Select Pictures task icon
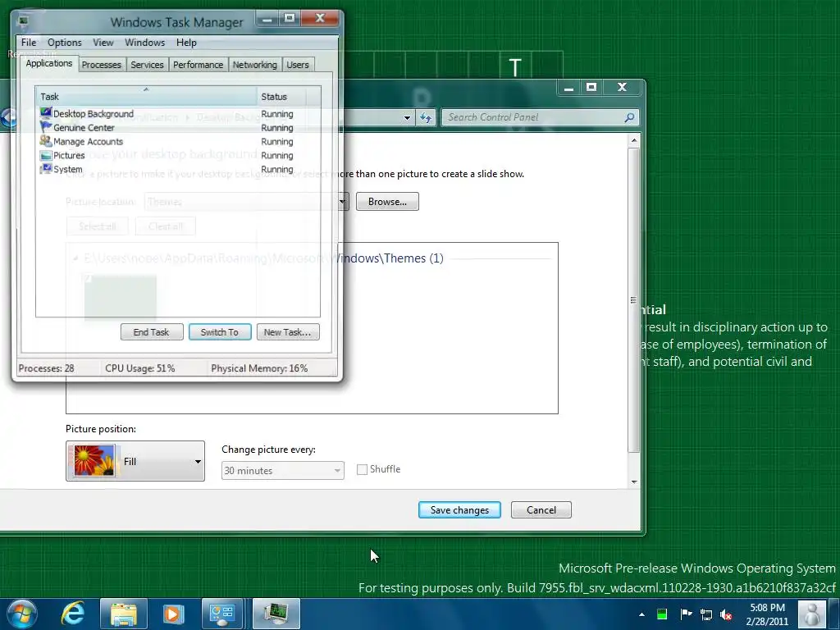The image size is (840, 630). (46, 155)
